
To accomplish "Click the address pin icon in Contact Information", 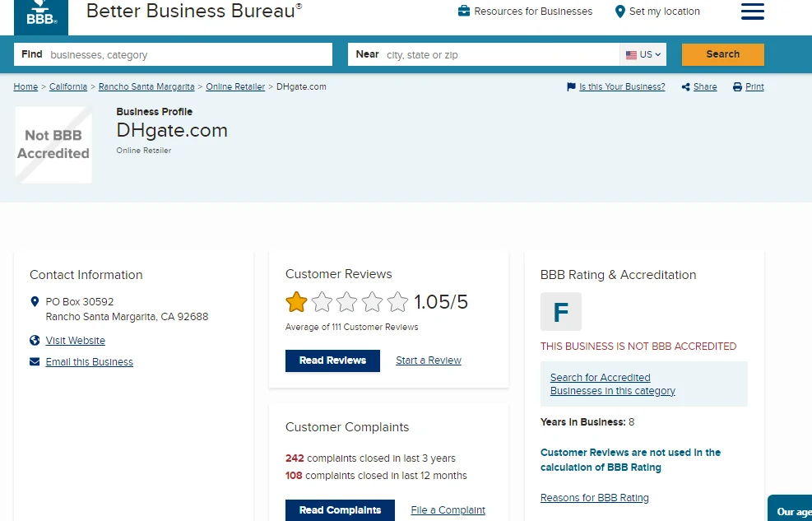I will 35,302.
